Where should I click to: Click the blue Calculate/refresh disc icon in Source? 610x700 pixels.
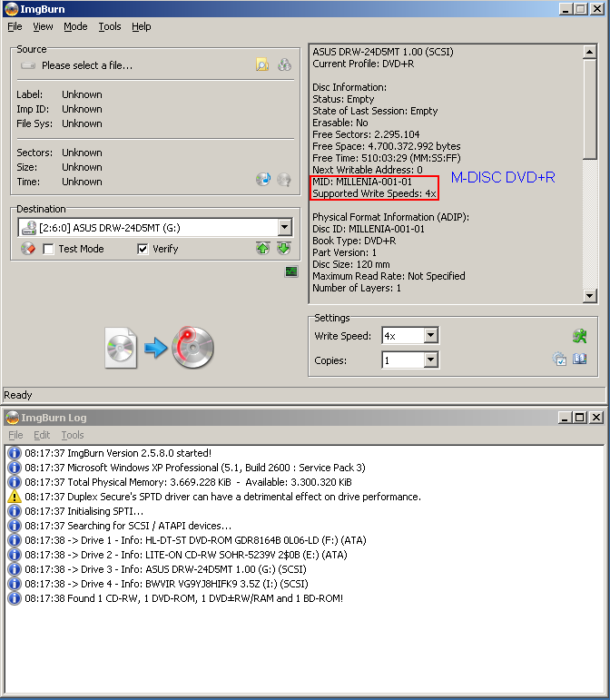263,180
